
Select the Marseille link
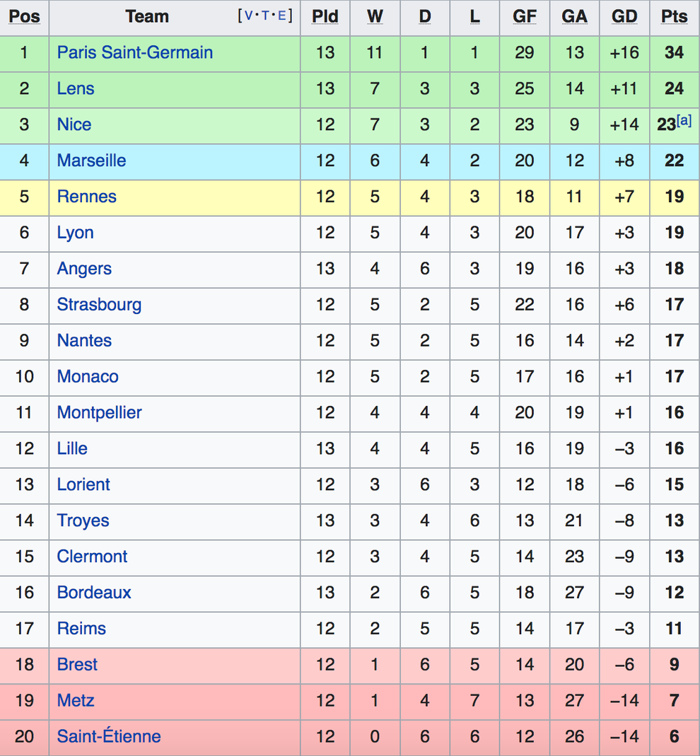[x=91, y=161]
